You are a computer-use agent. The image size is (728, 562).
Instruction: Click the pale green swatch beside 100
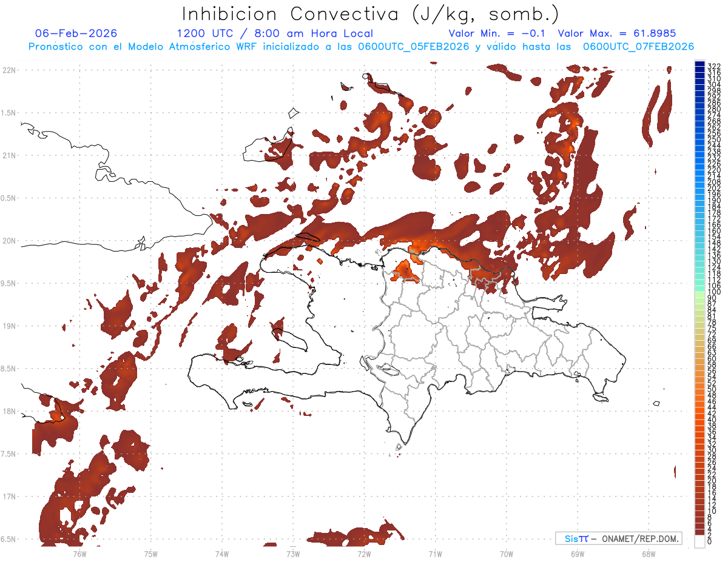tap(699, 295)
